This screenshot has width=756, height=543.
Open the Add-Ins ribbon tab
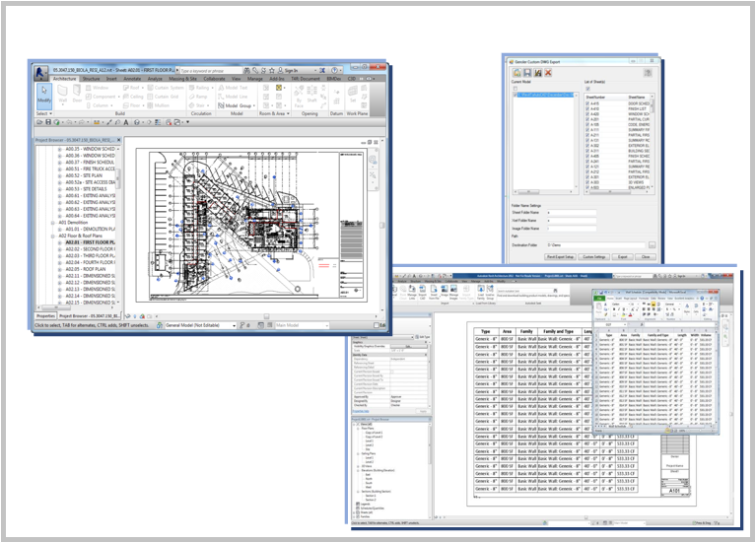point(277,79)
